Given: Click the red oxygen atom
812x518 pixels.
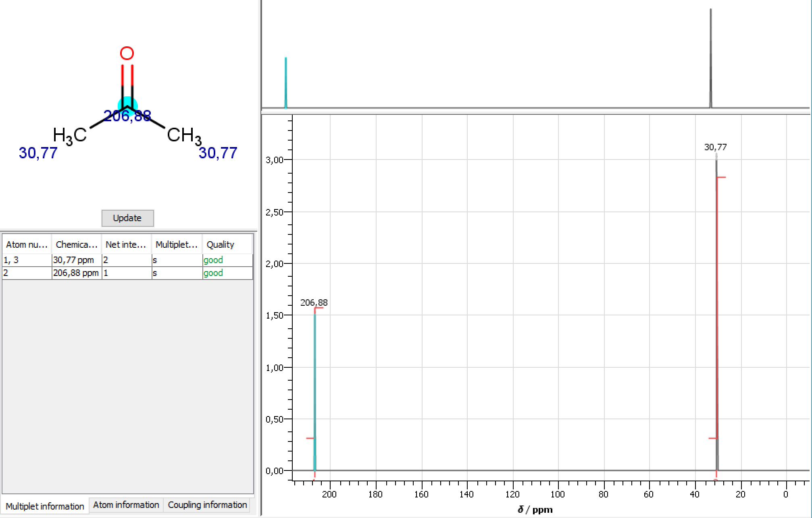Looking at the screenshot, I should pos(127,54).
